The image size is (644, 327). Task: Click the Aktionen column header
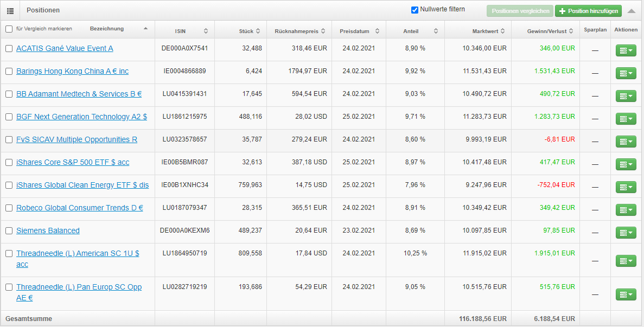(626, 30)
